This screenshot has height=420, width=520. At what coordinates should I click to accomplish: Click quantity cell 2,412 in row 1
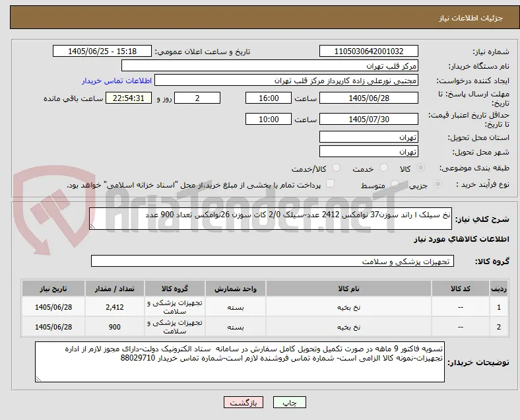pyautogui.click(x=114, y=307)
